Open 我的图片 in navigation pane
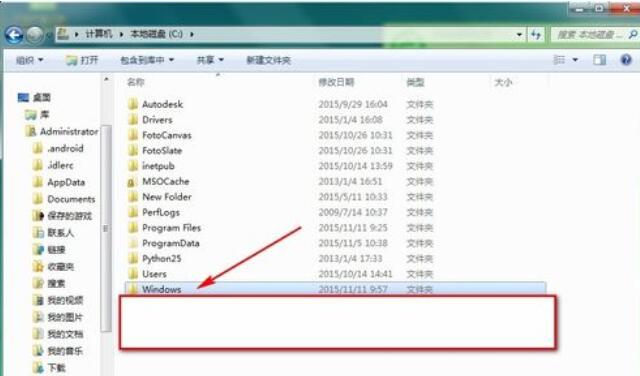 click(58, 317)
